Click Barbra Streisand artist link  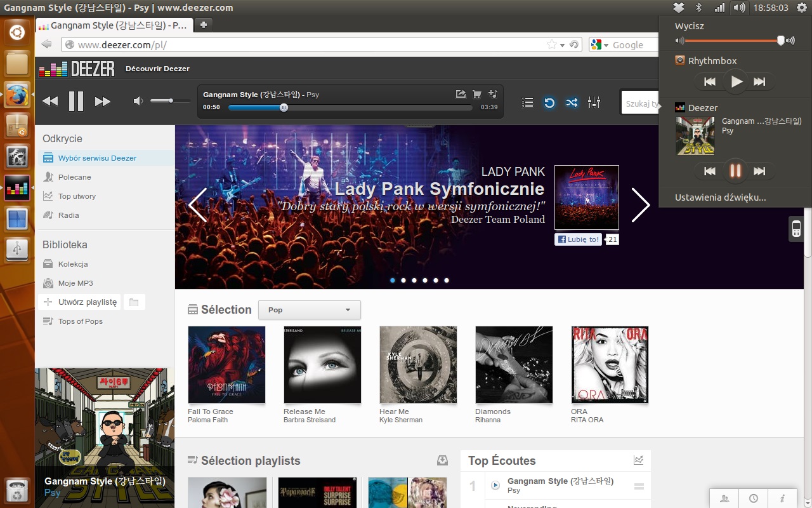[310, 420]
